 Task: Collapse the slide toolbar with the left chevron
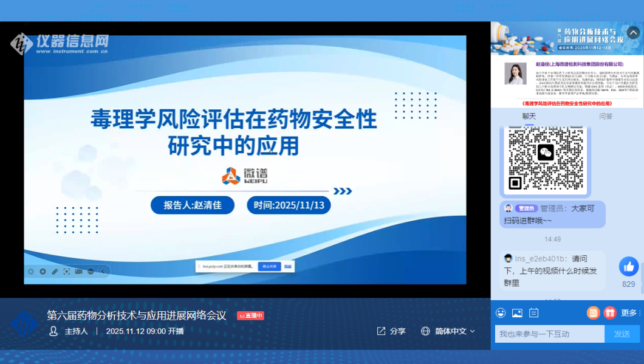coord(103,272)
